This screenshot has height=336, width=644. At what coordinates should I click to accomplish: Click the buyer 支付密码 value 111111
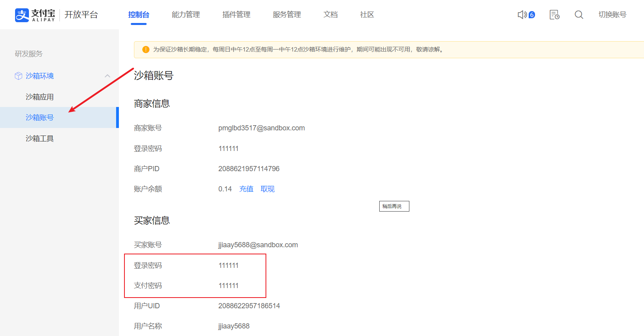[x=229, y=286]
